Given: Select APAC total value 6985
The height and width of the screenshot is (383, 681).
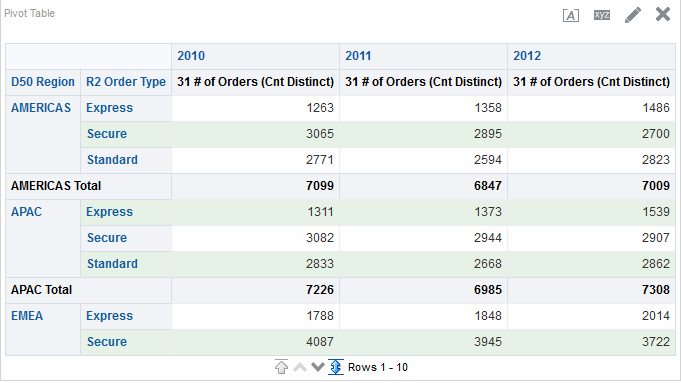Looking at the screenshot, I should tap(488, 290).
